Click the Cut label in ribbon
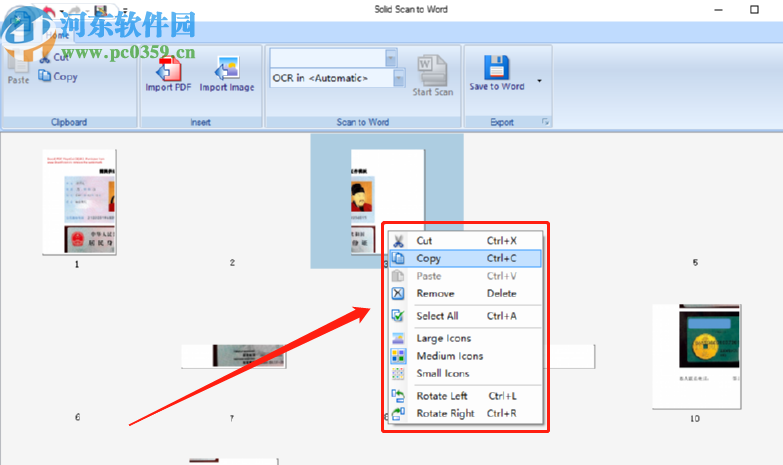The image size is (783, 465). 61,57
